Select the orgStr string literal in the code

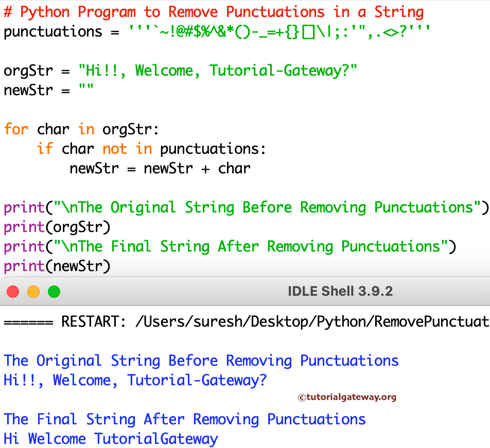216,70
